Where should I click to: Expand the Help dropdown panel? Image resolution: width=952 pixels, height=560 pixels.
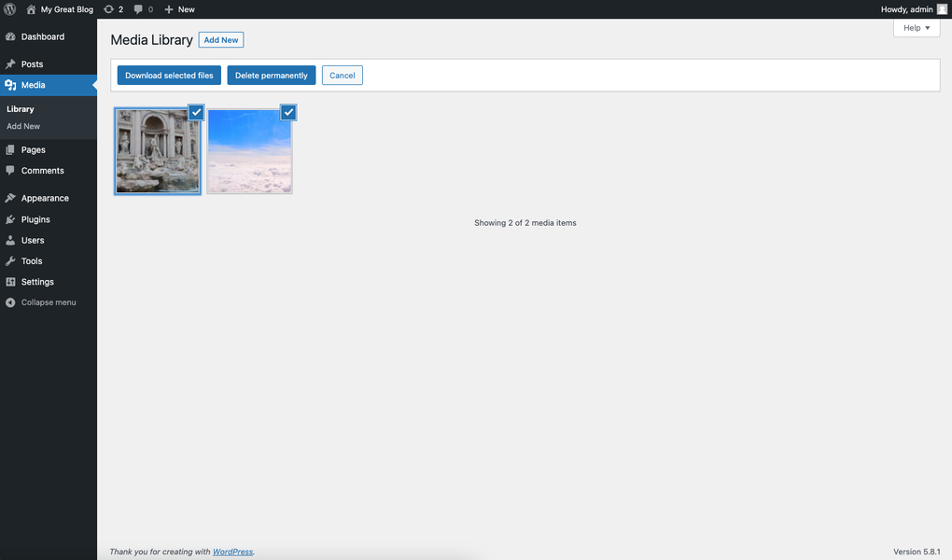point(916,27)
